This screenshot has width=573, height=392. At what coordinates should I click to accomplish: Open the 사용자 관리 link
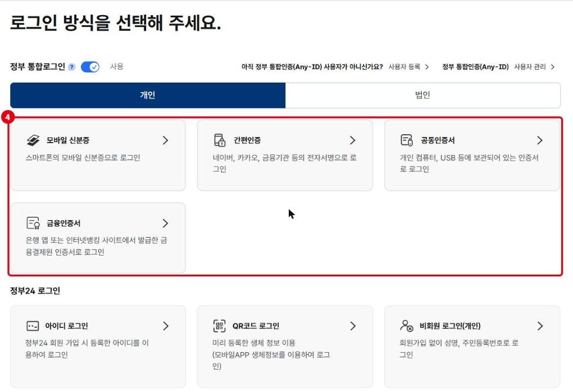click(x=530, y=67)
